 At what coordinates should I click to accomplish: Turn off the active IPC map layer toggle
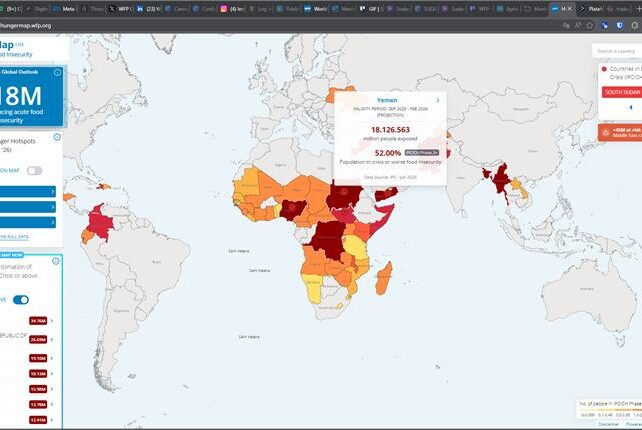coord(21,299)
